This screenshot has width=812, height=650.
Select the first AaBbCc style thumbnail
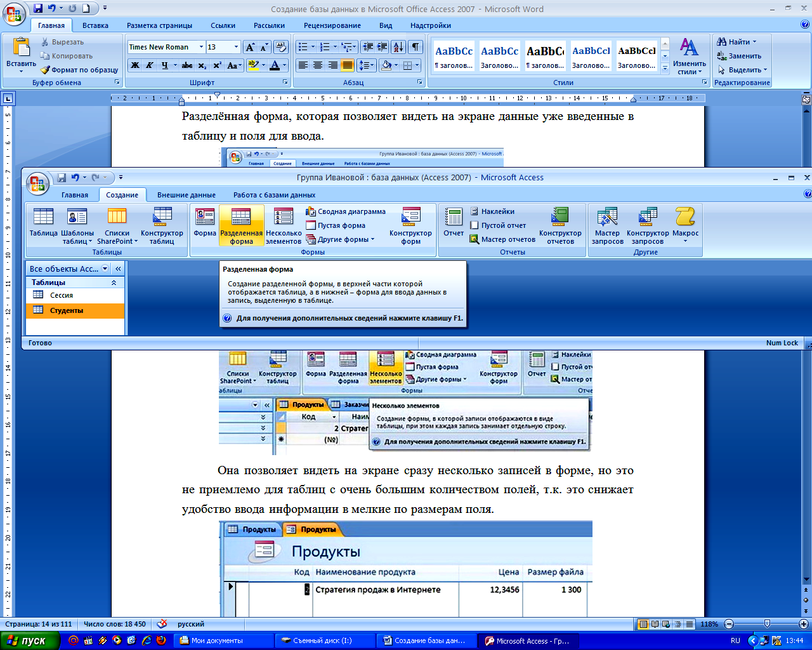click(x=454, y=55)
